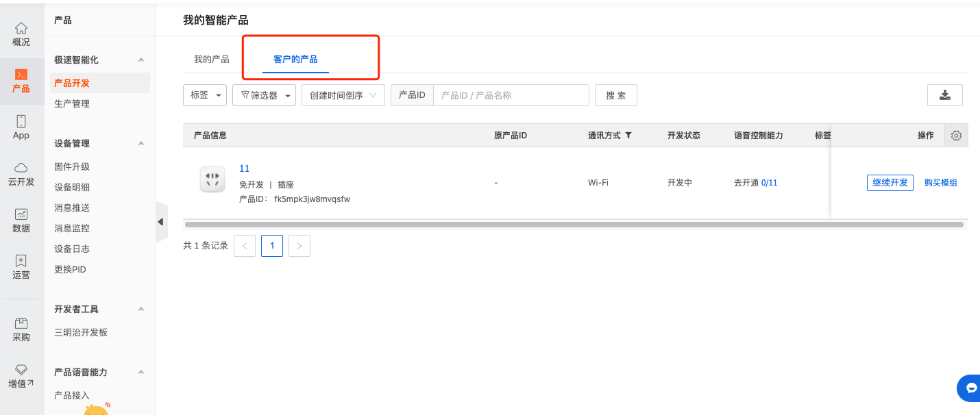Image resolution: width=980 pixels, height=415 pixels.
Task: Click the 购买模组 link
Action: click(x=940, y=183)
